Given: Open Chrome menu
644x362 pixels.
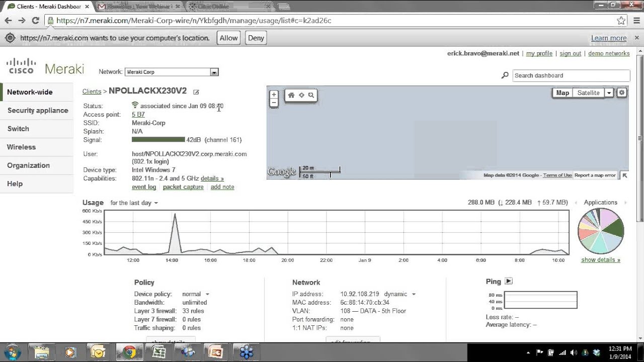Looking at the screenshot, I should [x=636, y=21].
